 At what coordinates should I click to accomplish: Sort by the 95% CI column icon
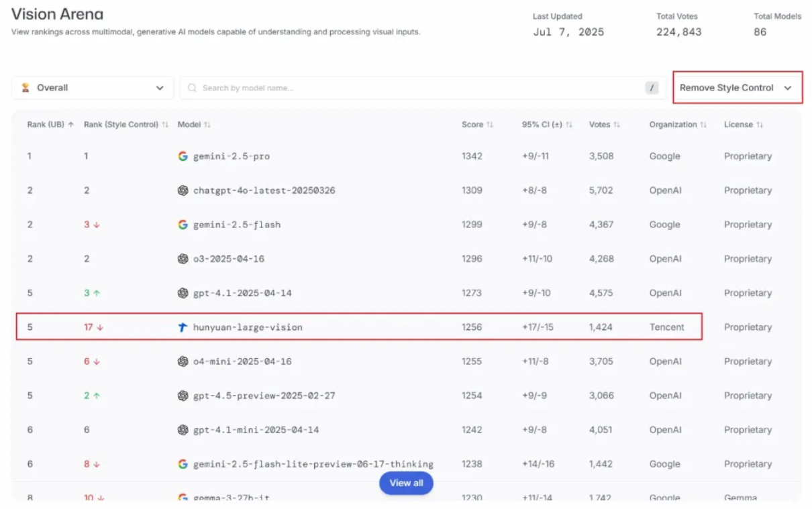pos(569,125)
